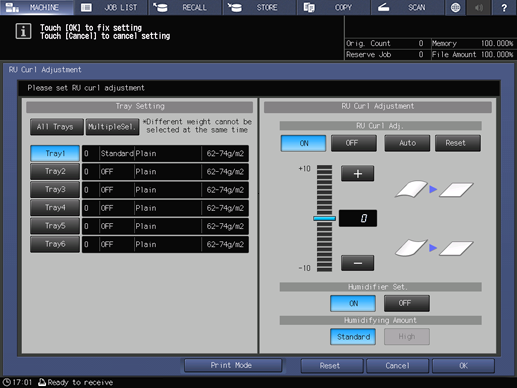The width and height of the screenshot is (517, 388).
Task: Choose All Trays button
Action: coord(57,127)
